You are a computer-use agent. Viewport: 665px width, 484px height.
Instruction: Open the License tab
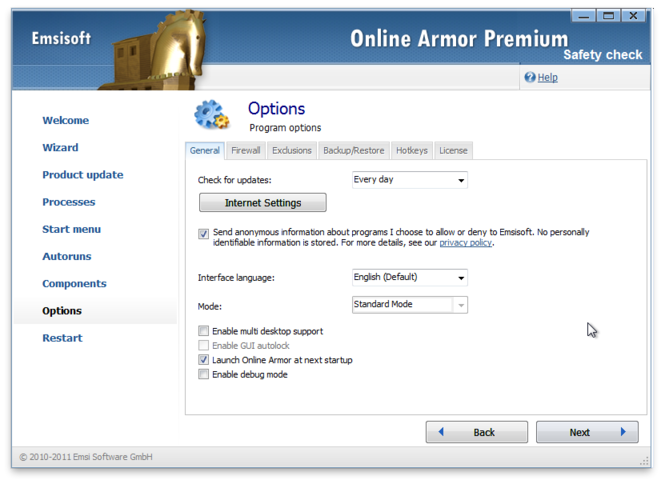453,151
